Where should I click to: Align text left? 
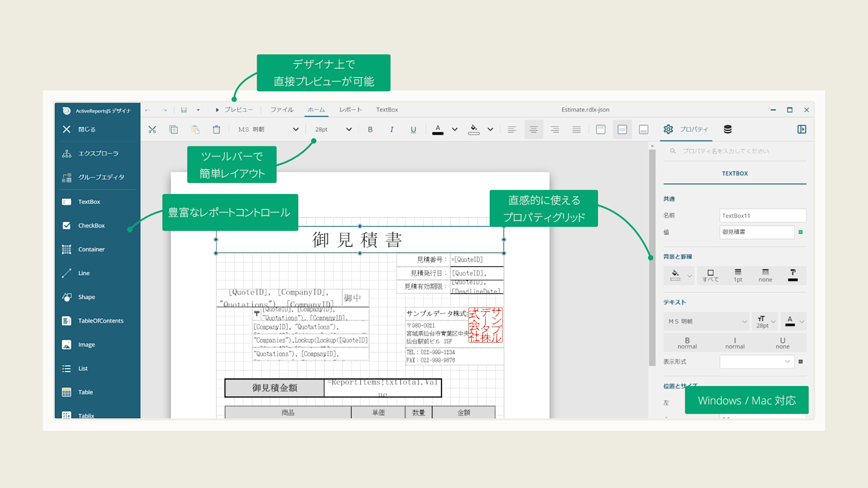pos(512,130)
